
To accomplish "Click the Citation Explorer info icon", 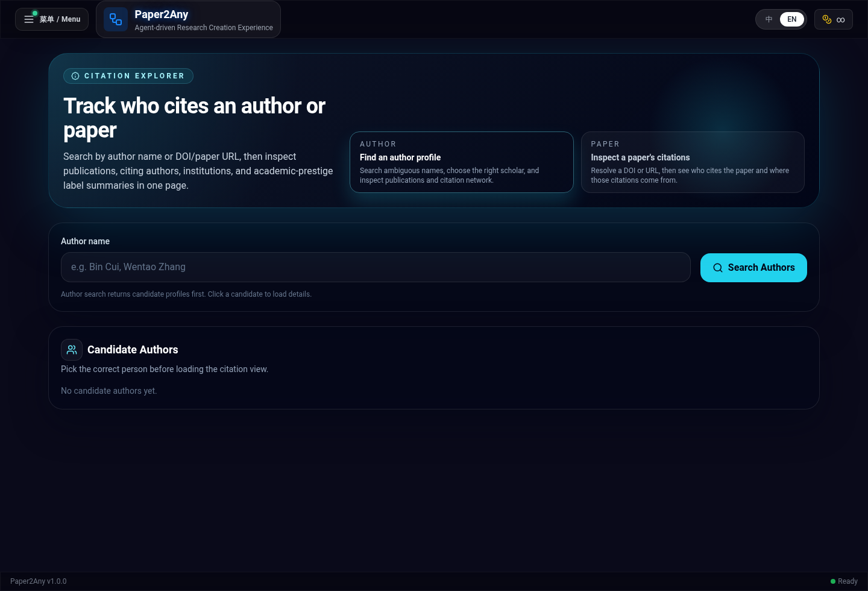I will [75, 76].
